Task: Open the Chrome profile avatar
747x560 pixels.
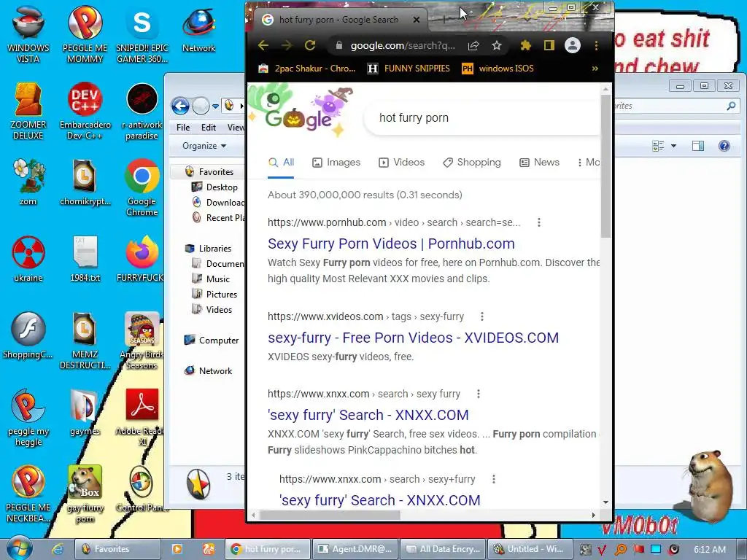Action: coord(572,45)
